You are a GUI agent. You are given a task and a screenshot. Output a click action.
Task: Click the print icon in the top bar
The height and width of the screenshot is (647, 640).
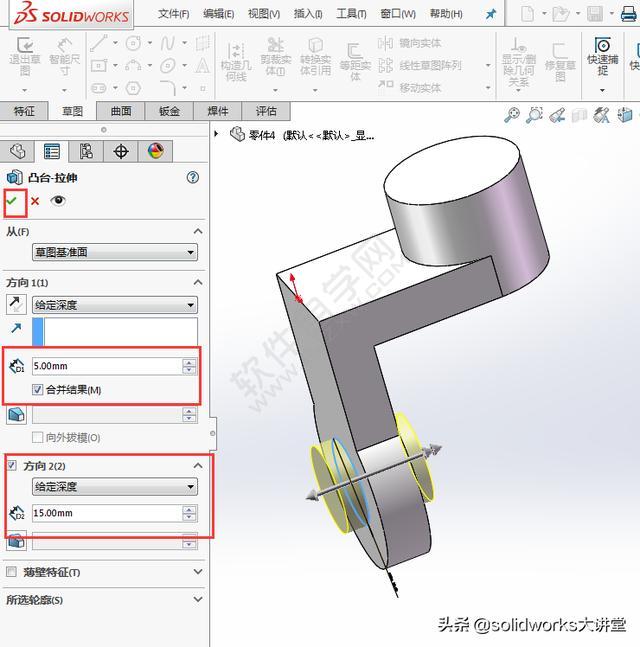(628, 14)
